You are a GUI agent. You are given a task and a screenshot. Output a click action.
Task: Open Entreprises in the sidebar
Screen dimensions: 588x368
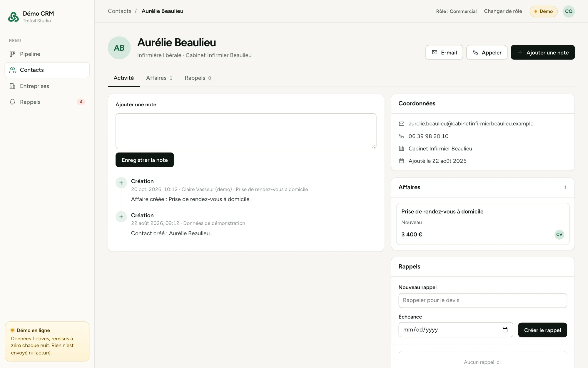pyautogui.click(x=47, y=86)
